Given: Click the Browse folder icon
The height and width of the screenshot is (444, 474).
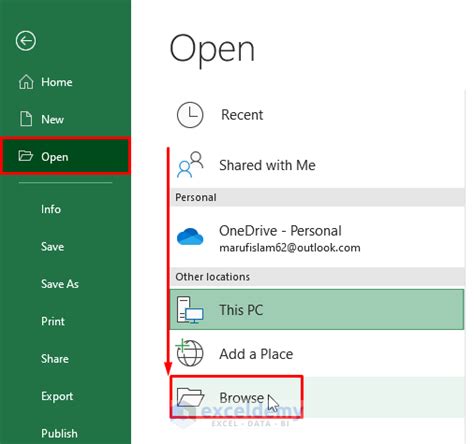Looking at the screenshot, I should click(190, 397).
